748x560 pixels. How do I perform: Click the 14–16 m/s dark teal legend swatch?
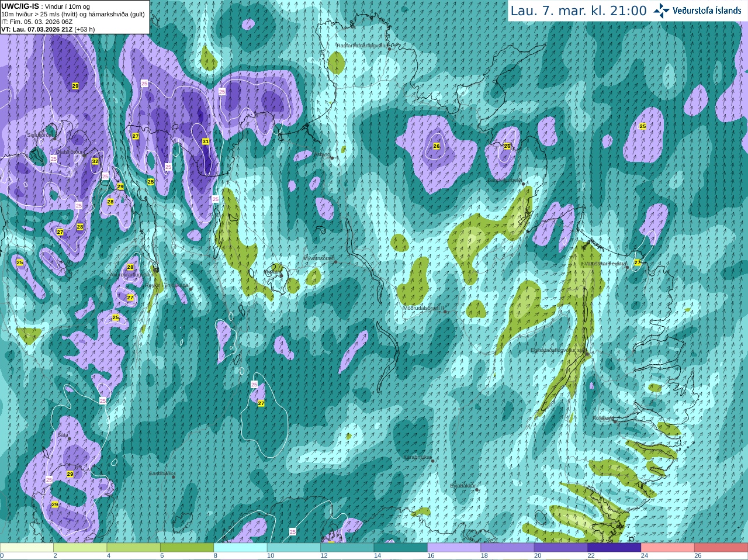click(x=401, y=548)
